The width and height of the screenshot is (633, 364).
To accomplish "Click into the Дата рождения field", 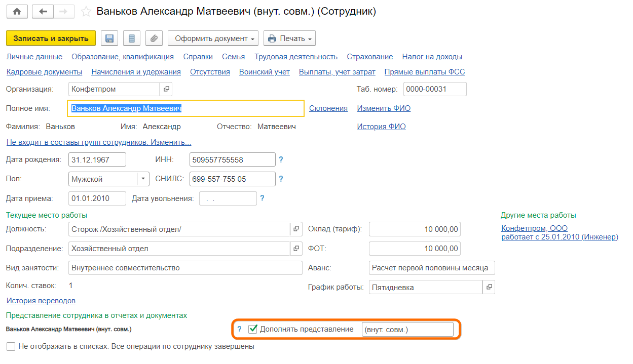I will pyautogui.click(x=96, y=159).
